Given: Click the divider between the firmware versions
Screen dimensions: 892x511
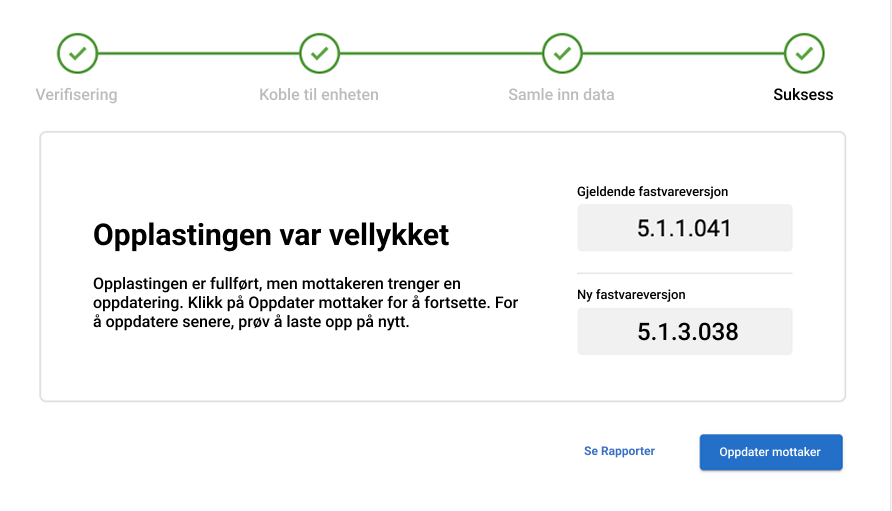Looking at the screenshot, I should 684,273.
